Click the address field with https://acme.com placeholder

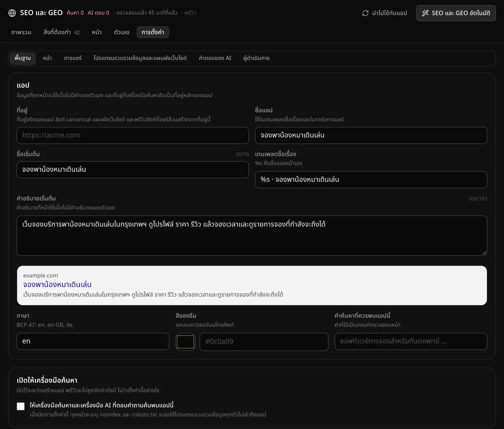pyautogui.click(x=133, y=135)
